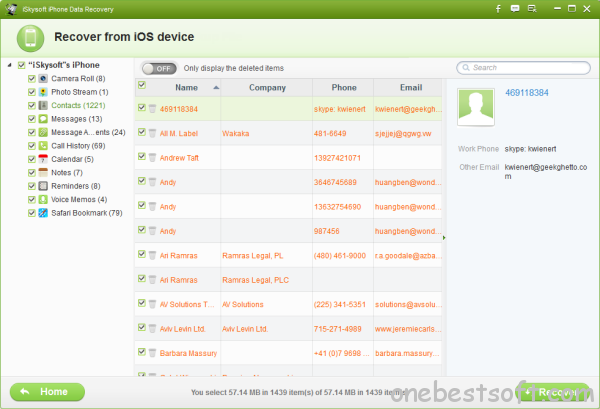600x409 pixels.
Task: Click the register icon in title bar
Action: point(532,9)
